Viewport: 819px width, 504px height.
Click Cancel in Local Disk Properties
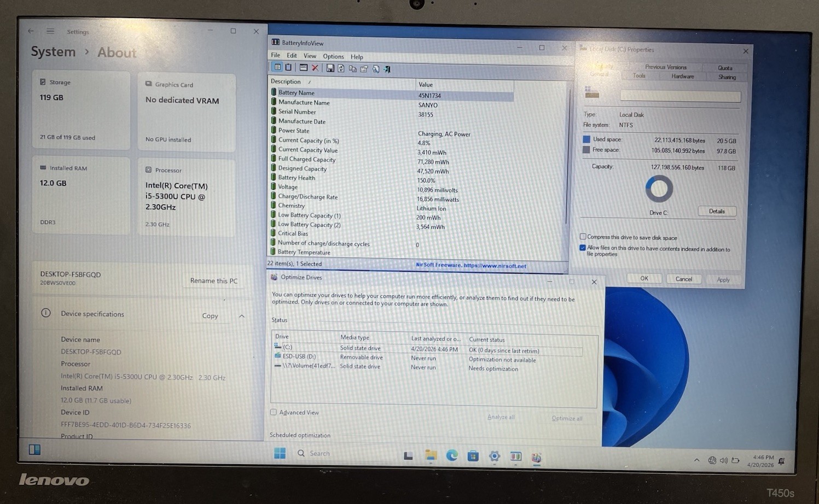point(683,279)
